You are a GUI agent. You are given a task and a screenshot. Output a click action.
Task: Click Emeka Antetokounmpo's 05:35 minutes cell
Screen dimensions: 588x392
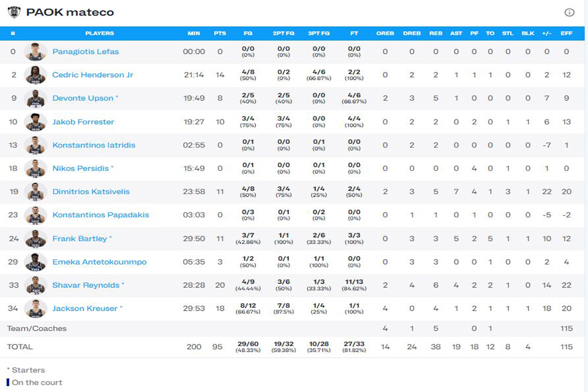tap(194, 262)
